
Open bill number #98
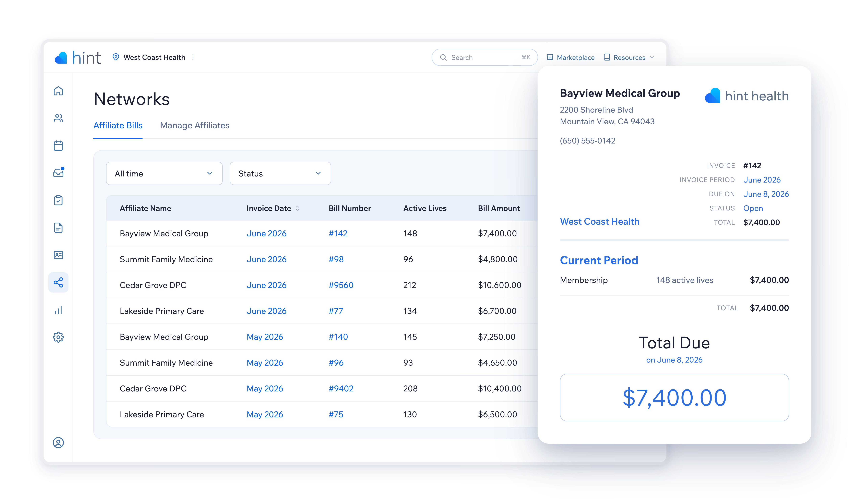pyautogui.click(x=336, y=259)
